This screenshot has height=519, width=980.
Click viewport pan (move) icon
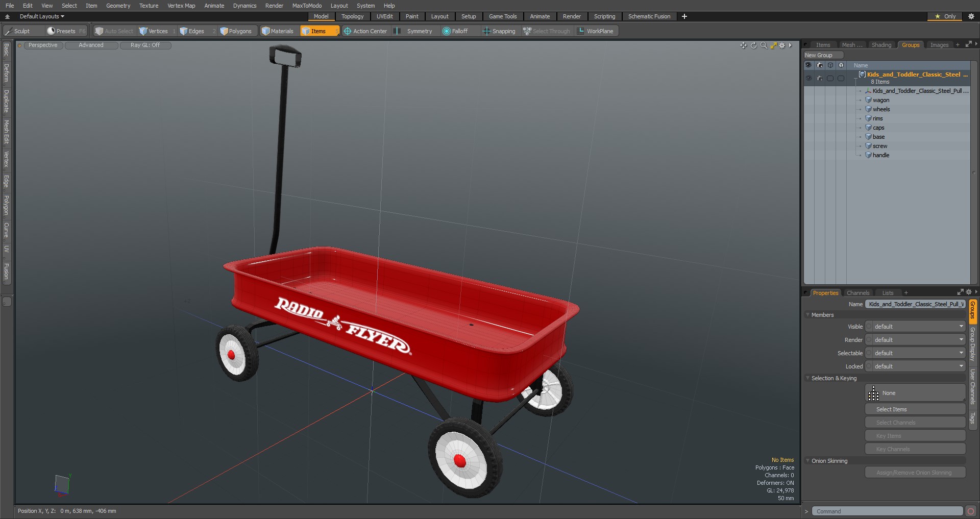(744, 45)
